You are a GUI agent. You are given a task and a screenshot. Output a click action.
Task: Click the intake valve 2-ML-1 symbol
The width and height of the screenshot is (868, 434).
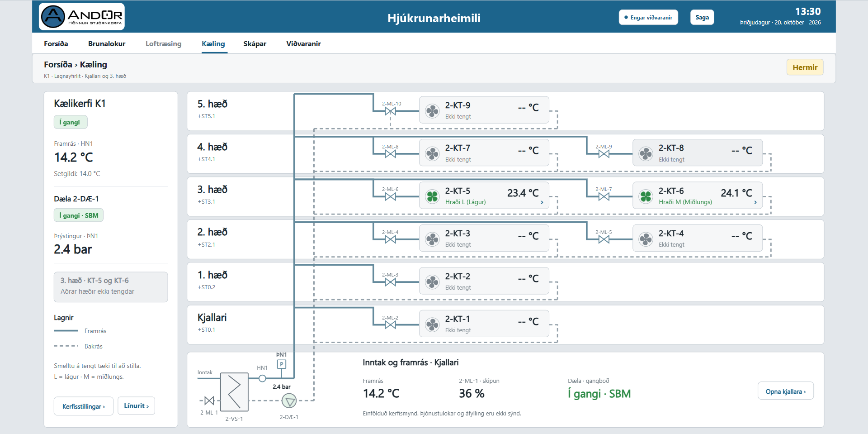point(209,401)
